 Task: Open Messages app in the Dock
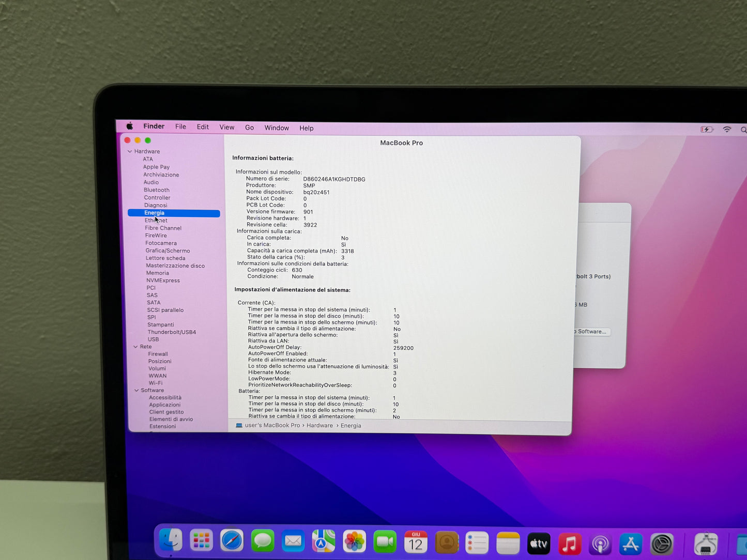[263, 541]
